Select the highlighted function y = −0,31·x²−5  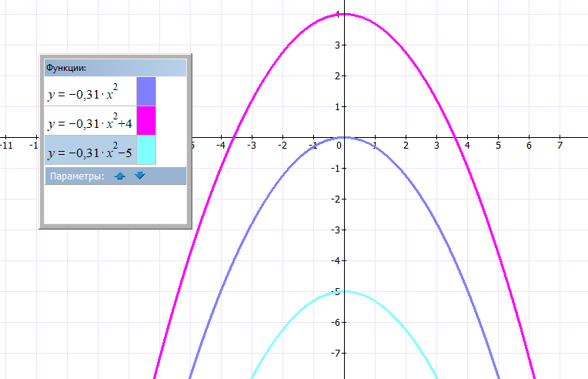pyautogui.click(x=89, y=151)
